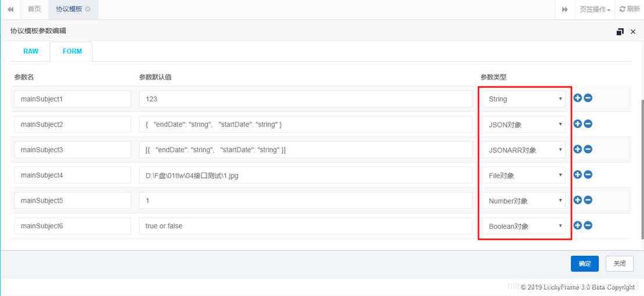The width and height of the screenshot is (644, 296).
Task: Remove the mainSubject3 parameter row
Action: point(588,149)
